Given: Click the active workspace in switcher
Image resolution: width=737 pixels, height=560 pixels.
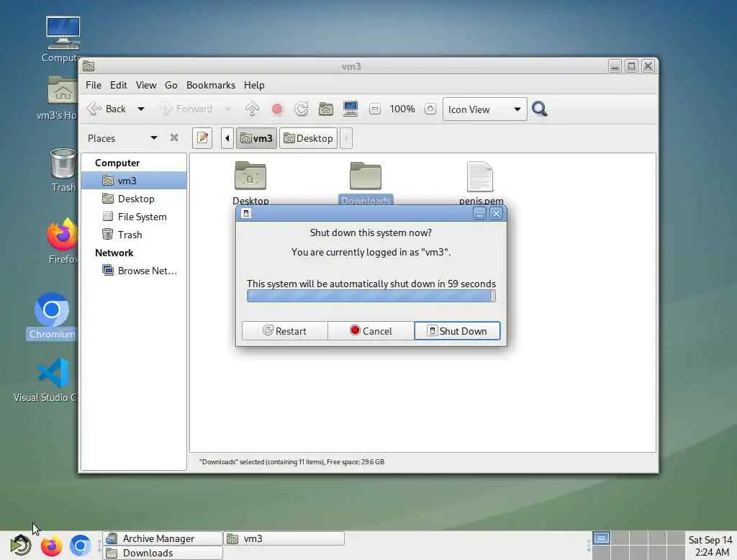Looking at the screenshot, I should point(601,538).
